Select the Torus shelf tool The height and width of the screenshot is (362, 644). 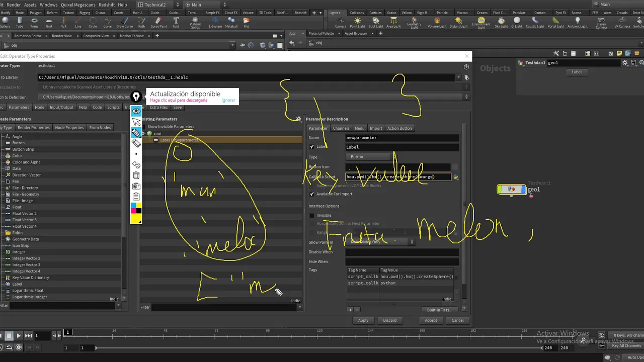coord(34,23)
